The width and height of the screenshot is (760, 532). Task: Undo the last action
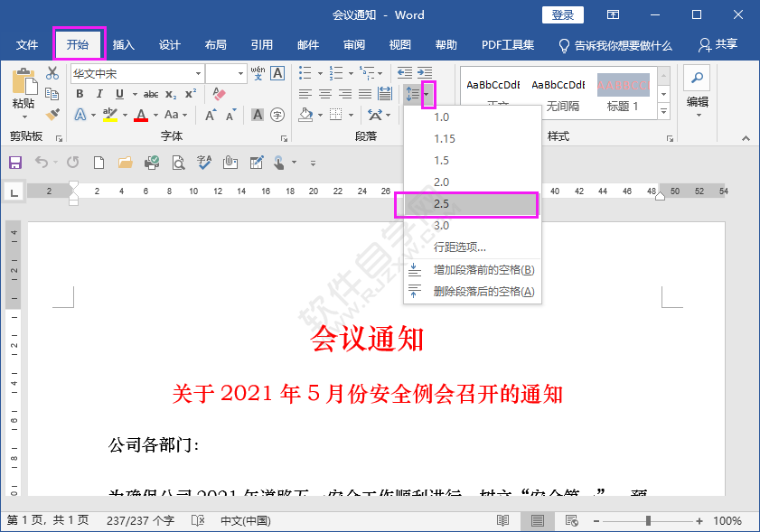(x=42, y=163)
